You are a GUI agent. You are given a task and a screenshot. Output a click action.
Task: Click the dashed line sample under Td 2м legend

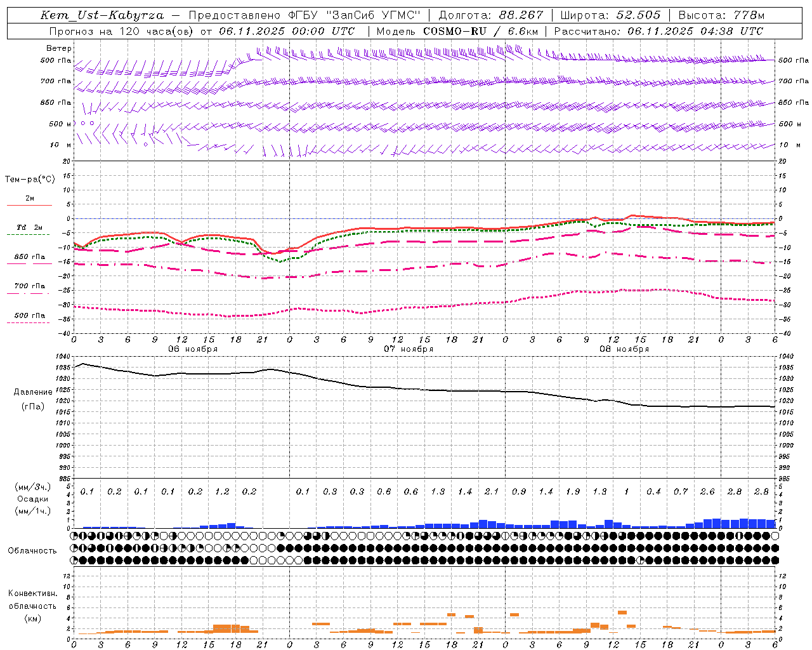[29, 235]
